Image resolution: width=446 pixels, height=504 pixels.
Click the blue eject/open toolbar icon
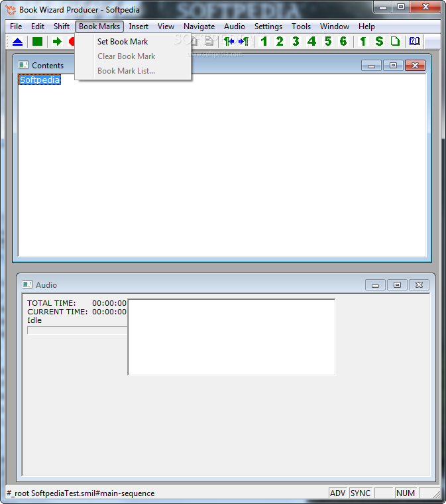coord(17,42)
